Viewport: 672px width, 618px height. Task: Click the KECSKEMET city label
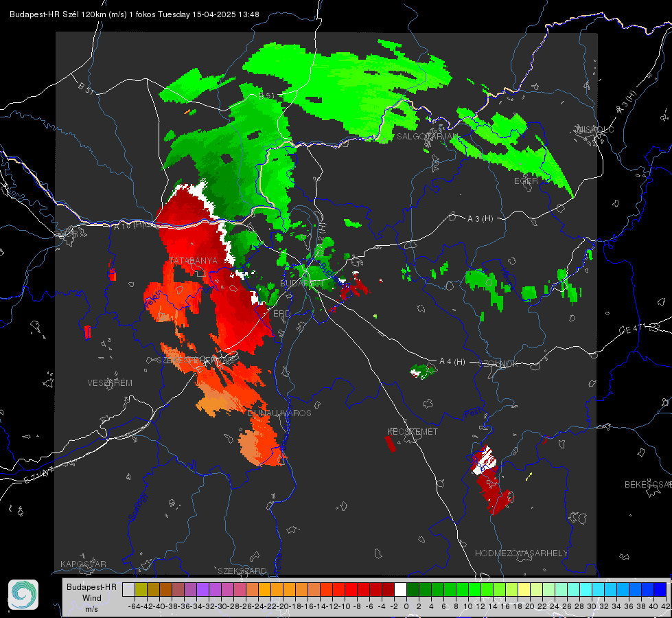click(413, 432)
